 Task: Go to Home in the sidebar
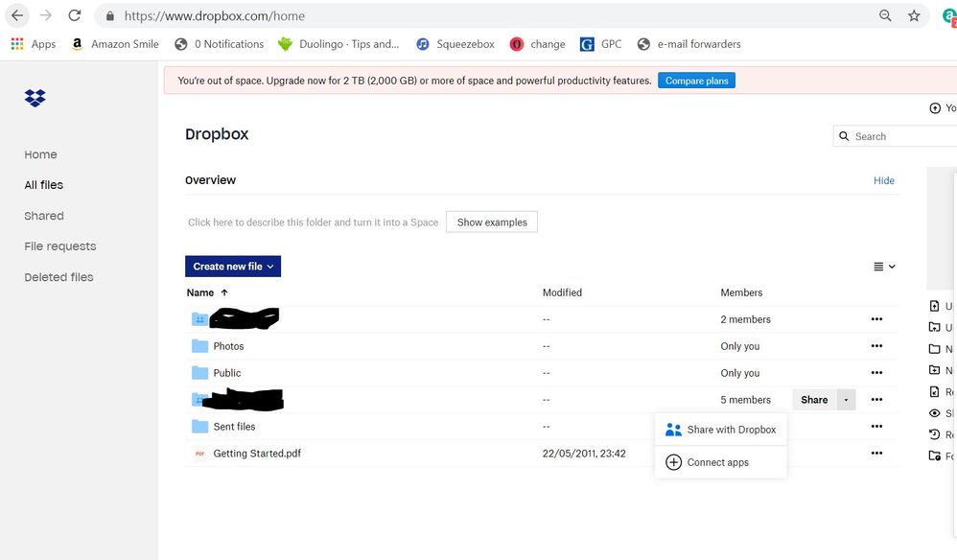pos(41,154)
